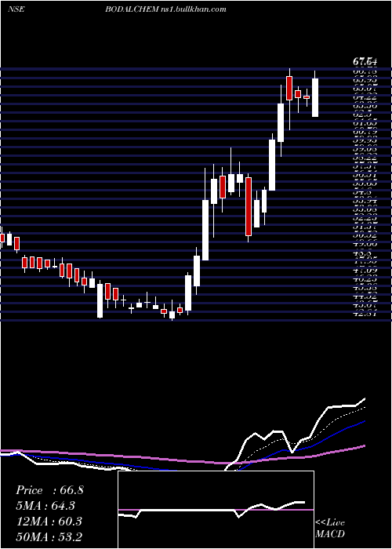Screen dimensions: 392x549
Task: Click the topmost price axis label 67.64
Action: click(x=364, y=62)
